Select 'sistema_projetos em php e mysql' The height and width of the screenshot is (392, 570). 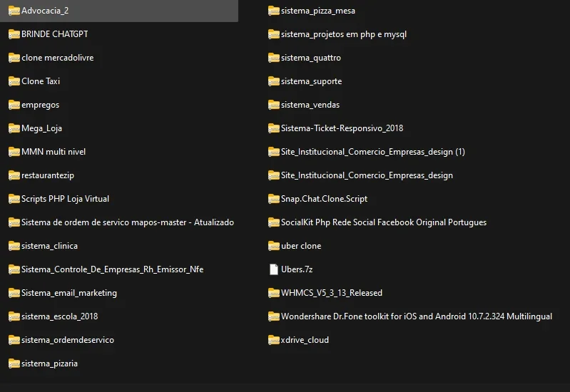344,34
